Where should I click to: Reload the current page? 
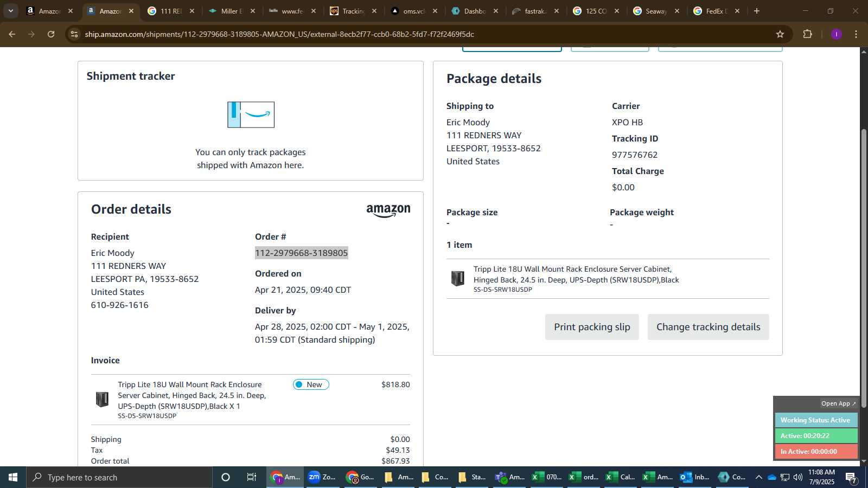click(x=51, y=34)
